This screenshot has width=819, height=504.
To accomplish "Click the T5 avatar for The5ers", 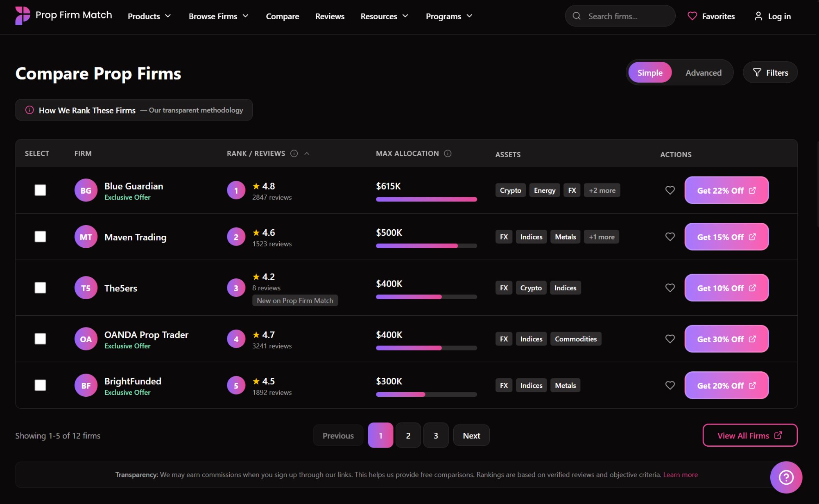I will 86,288.
